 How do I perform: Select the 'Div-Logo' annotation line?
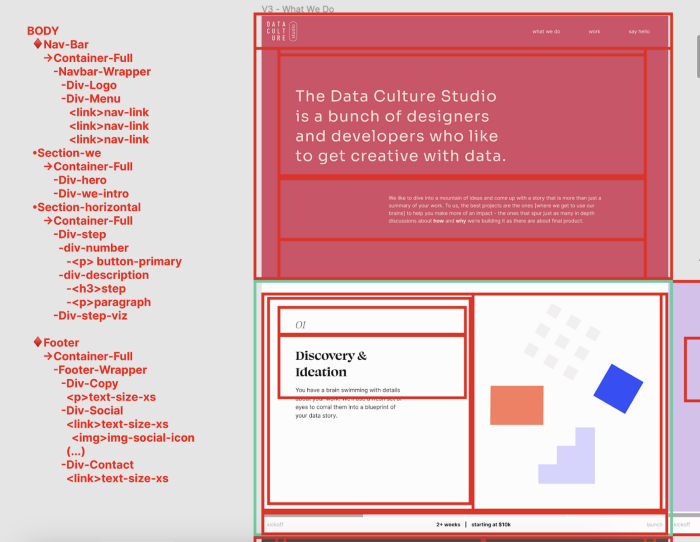[89, 85]
